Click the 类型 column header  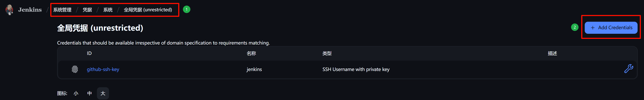click(327, 53)
